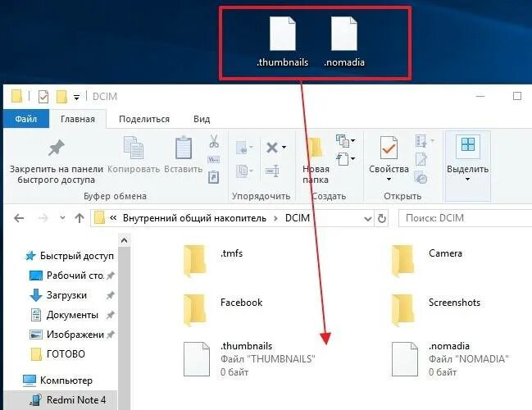Select .thumbnails file in DCIM window

[x=249, y=359]
